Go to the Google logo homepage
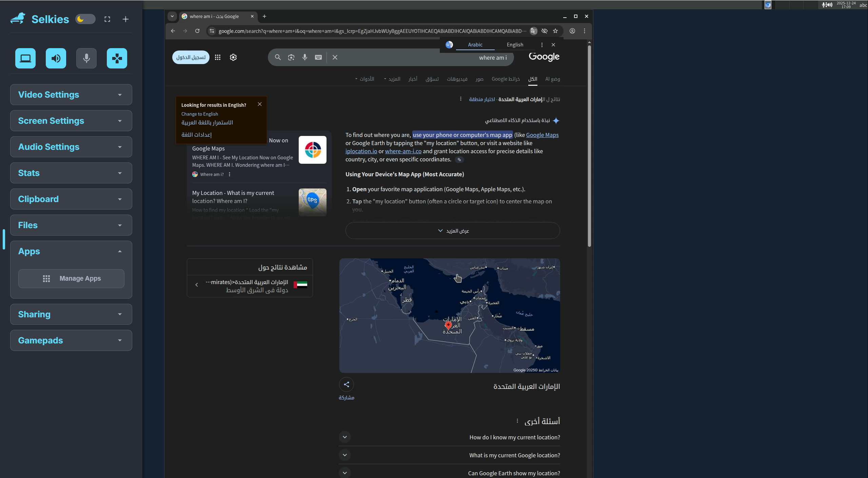 (x=544, y=57)
